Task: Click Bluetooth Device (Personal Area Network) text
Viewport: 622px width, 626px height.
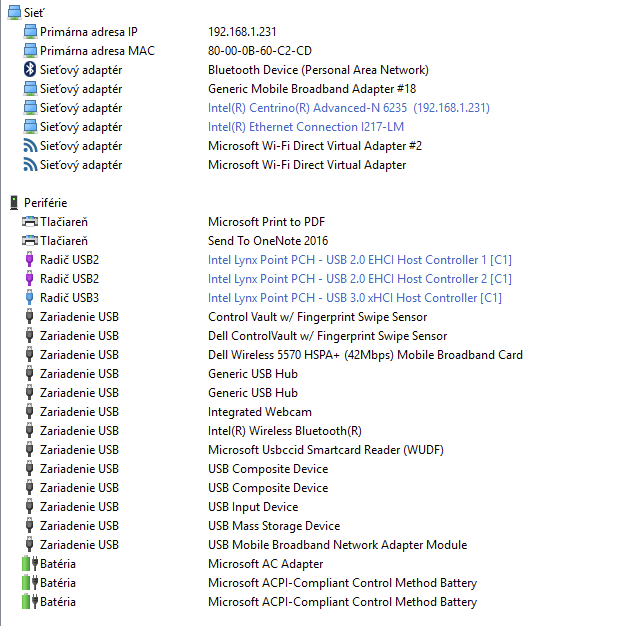Action: tap(318, 70)
